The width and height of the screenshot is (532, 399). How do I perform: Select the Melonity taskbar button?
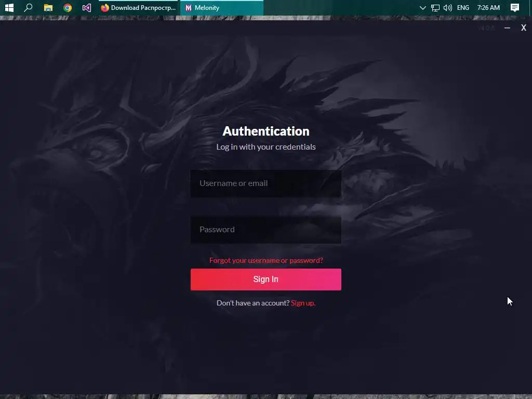click(x=222, y=7)
